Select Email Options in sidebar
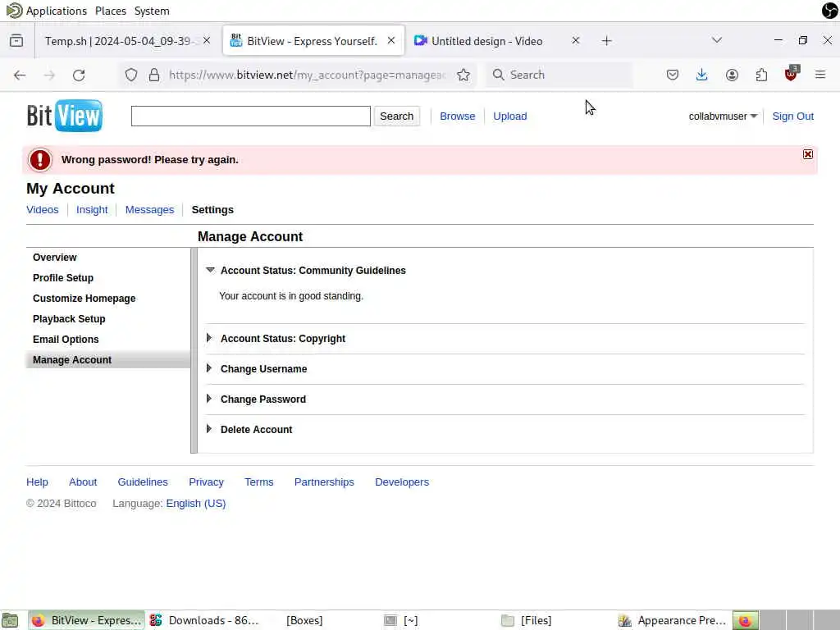The width and height of the screenshot is (840, 630). click(66, 340)
